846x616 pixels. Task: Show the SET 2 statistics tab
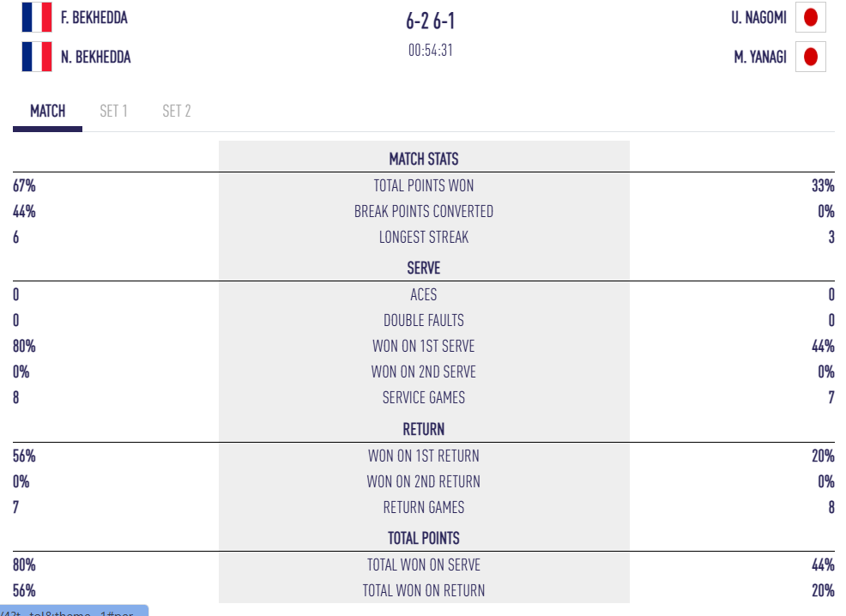point(177,111)
